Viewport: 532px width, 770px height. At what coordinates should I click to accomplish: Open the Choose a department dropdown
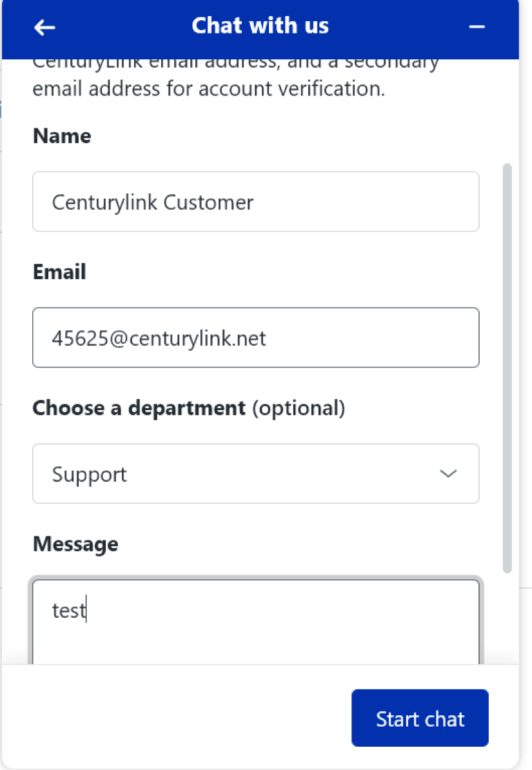255,473
